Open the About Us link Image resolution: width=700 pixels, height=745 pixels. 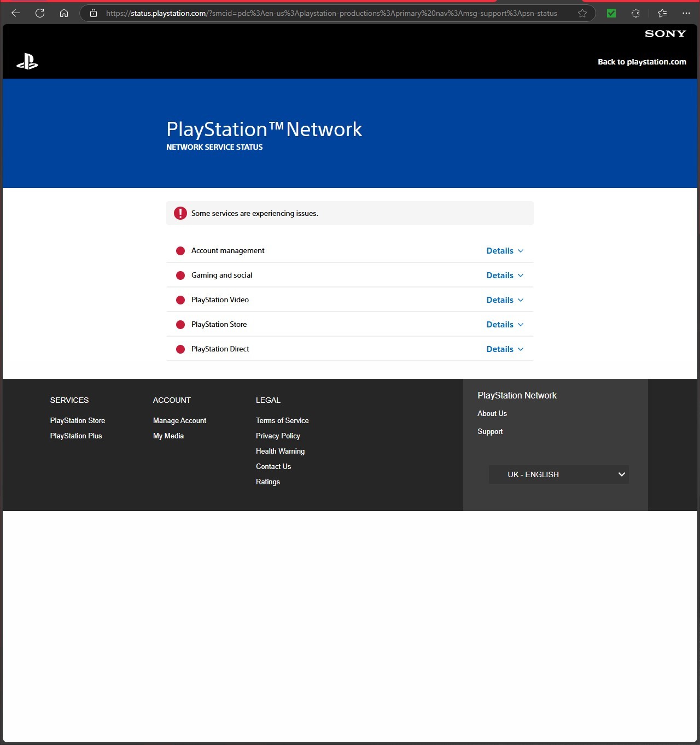click(x=492, y=413)
